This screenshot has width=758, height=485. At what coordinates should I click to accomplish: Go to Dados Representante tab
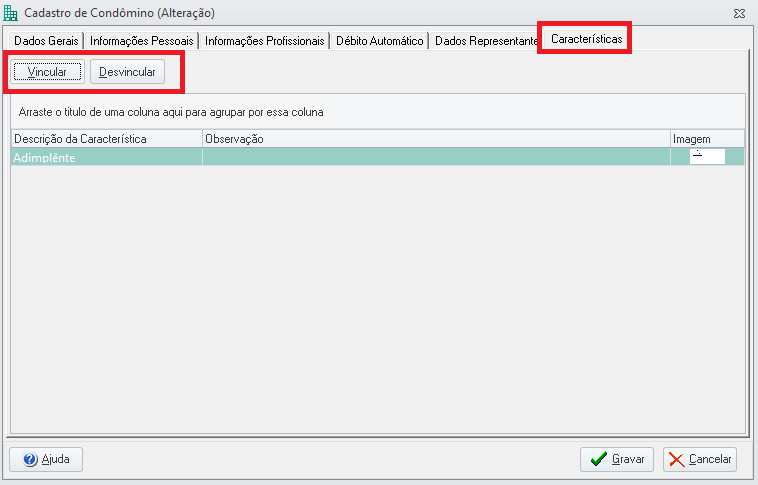click(485, 41)
